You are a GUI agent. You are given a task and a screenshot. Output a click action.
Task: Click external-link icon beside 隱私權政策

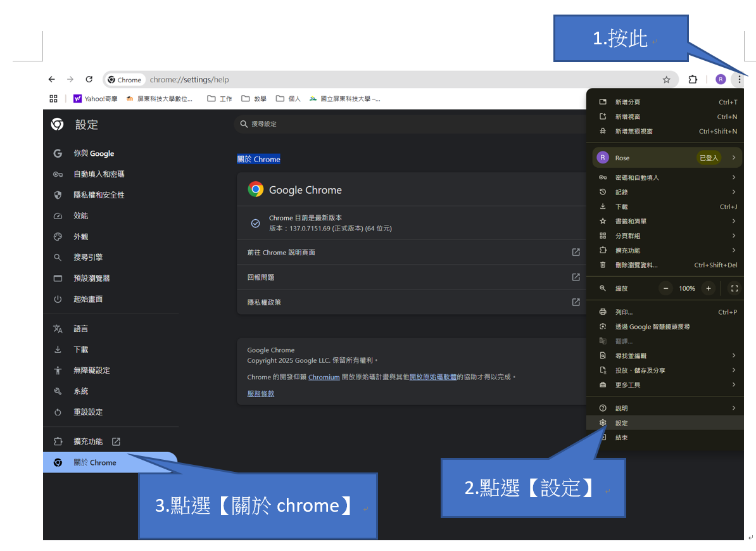pyautogui.click(x=576, y=302)
